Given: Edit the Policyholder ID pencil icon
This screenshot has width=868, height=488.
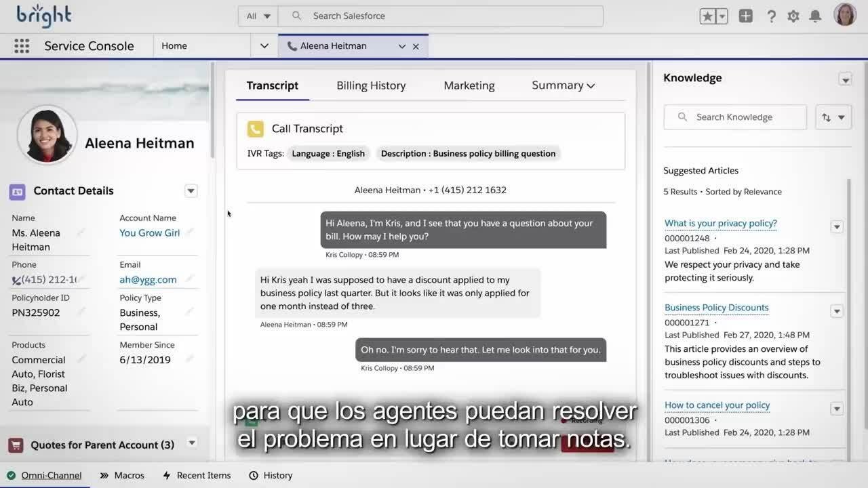Looking at the screenshot, I should tap(81, 312).
